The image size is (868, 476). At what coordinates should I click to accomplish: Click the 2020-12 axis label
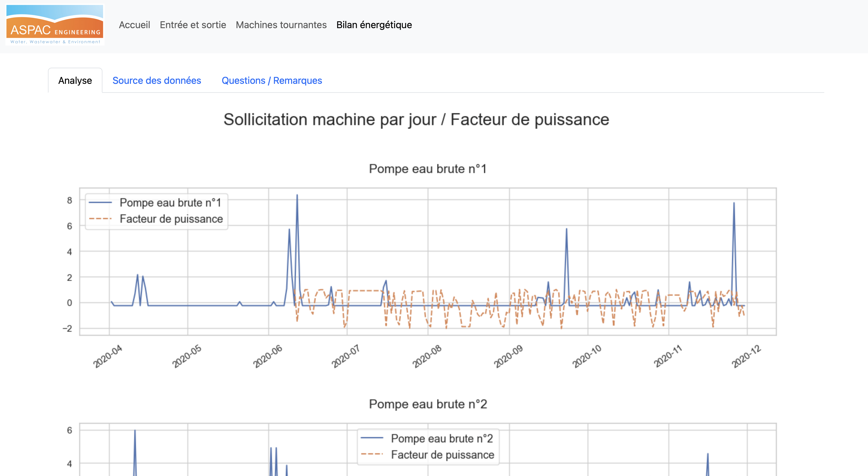(746, 356)
